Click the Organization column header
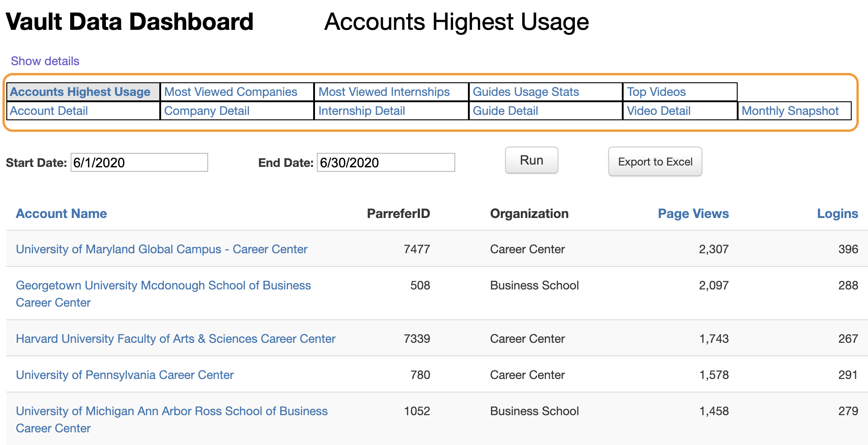868x445 pixels. pyautogui.click(x=529, y=213)
